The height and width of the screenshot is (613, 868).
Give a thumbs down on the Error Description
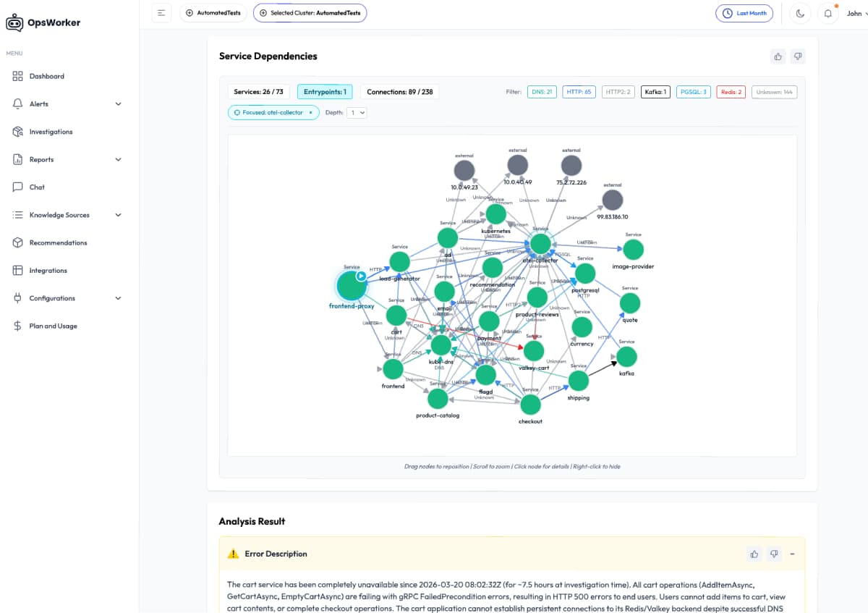click(x=773, y=554)
